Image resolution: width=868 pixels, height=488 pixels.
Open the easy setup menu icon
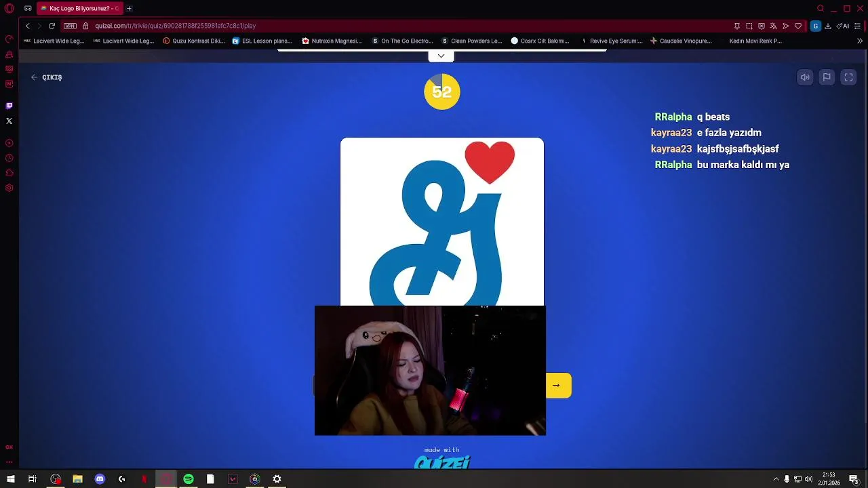click(858, 26)
